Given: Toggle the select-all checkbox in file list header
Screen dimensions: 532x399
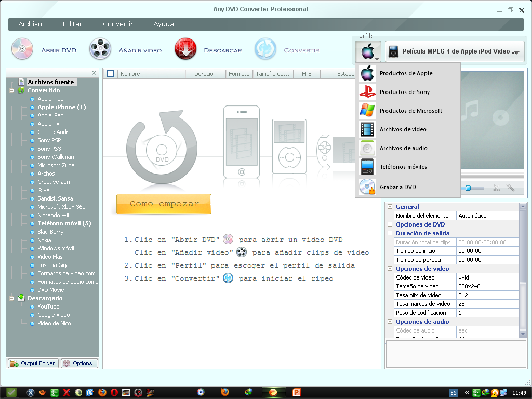Looking at the screenshot, I should coord(110,73).
